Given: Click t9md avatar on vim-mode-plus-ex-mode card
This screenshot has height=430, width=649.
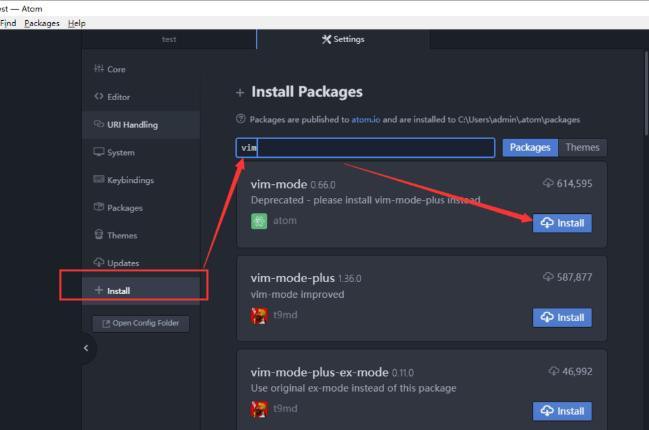Looking at the screenshot, I should [x=259, y=409].
